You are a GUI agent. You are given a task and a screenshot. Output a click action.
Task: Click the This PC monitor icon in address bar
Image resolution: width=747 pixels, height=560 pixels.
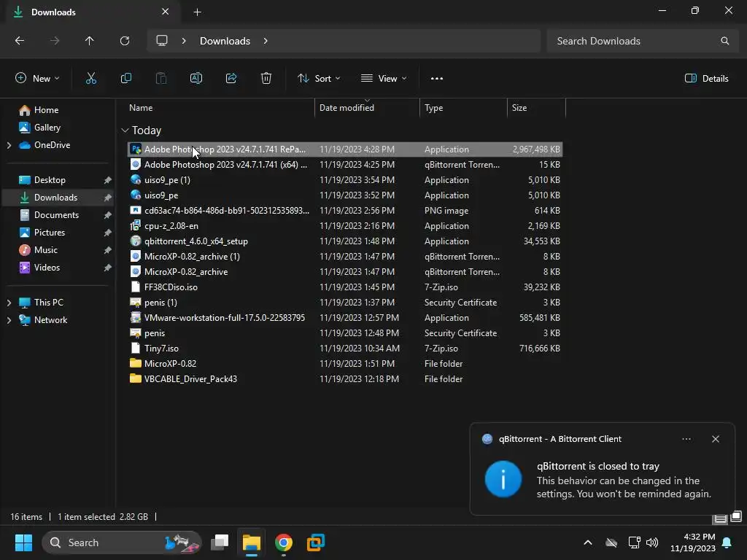coord(162,41)
